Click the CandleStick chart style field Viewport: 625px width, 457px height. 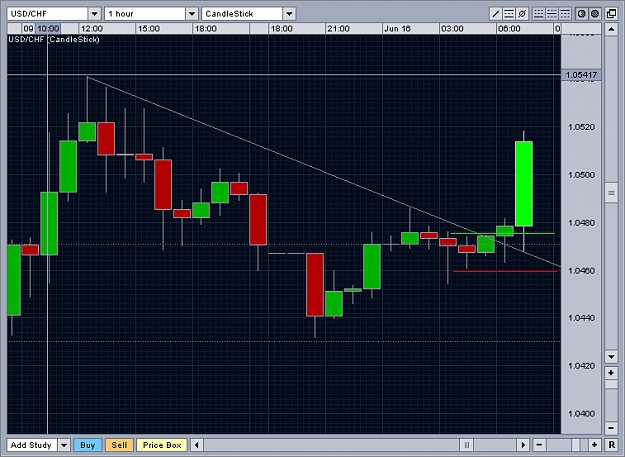(242, 14)
